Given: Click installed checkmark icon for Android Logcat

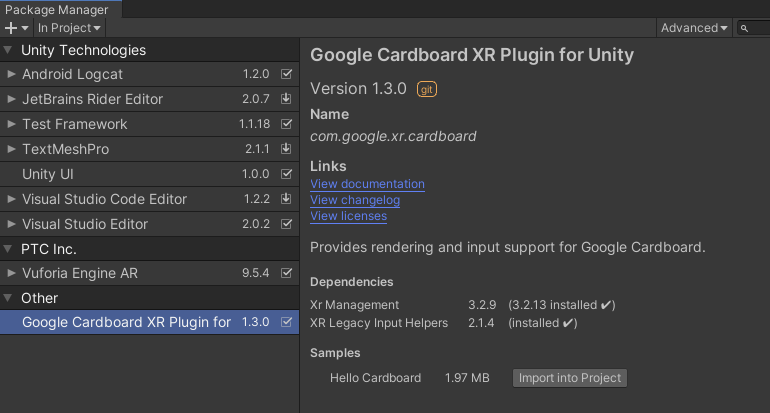Looking at the screenshot, I should (x=286, y=74).
